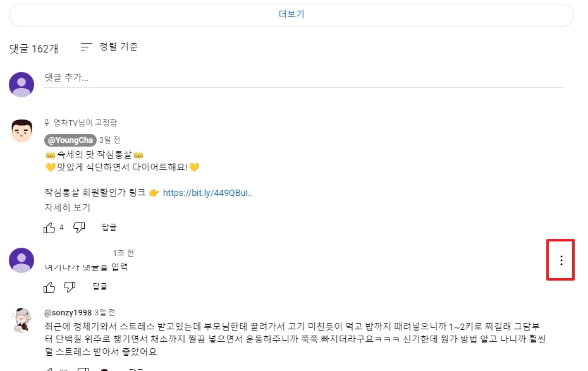Reply to the pinned comment via 답글

108,226
